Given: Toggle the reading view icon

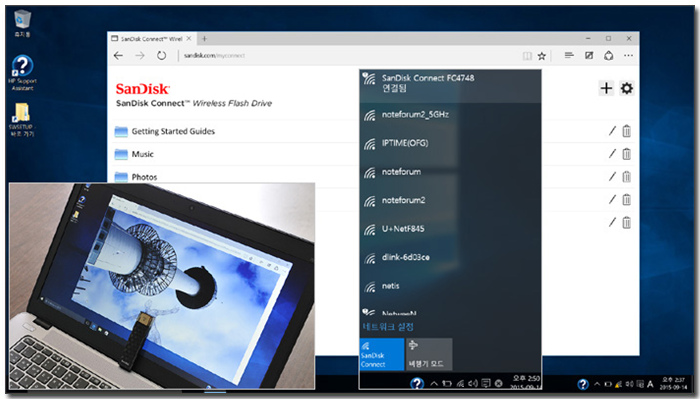Looking at the screenshot, I should click(527, 56).
